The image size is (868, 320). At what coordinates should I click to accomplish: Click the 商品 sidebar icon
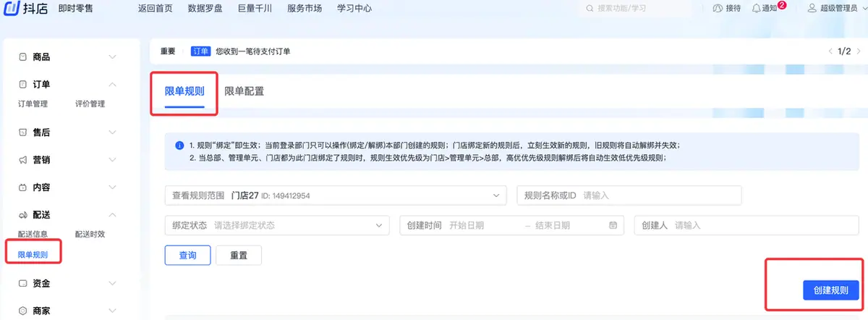(23, 56)
